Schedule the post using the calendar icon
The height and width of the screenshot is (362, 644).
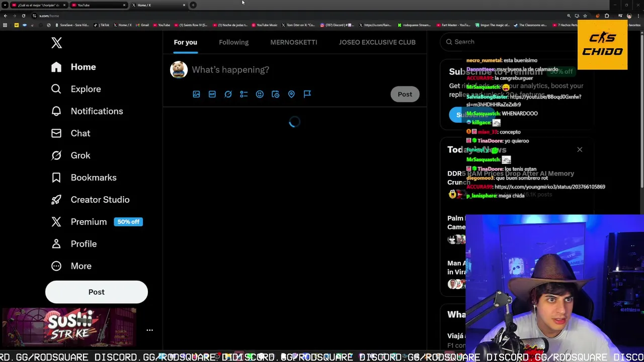(x=276, y=94)
